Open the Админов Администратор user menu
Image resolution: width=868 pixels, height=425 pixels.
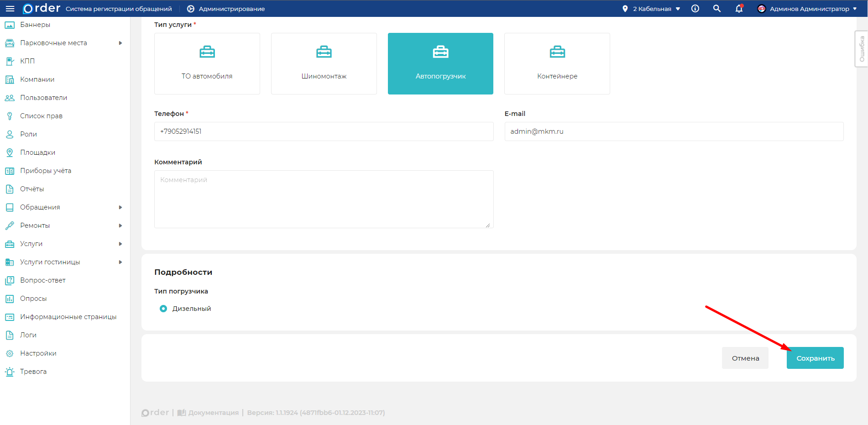pyautogui.click(x=807, y=9)
